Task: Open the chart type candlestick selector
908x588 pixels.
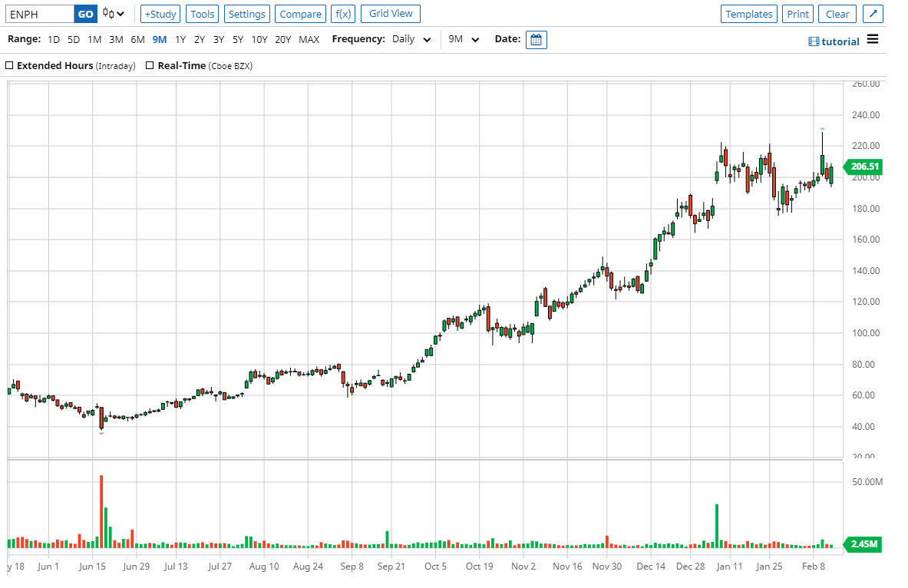Action: pos(114,14)
